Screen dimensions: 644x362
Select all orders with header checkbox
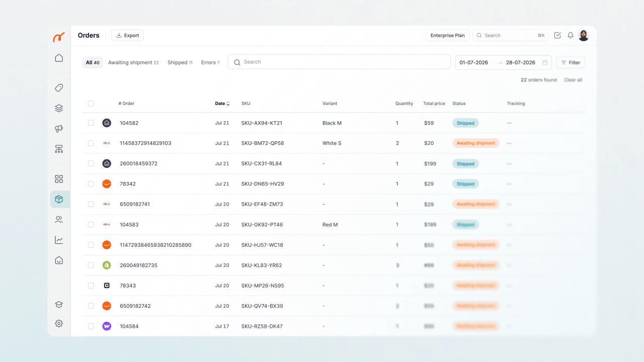91,104
